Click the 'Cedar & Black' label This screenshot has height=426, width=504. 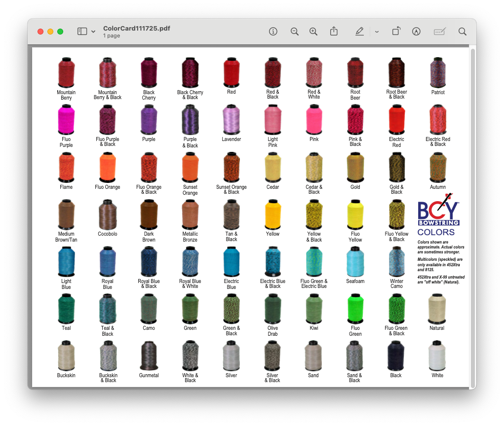(x=314, y=189)
